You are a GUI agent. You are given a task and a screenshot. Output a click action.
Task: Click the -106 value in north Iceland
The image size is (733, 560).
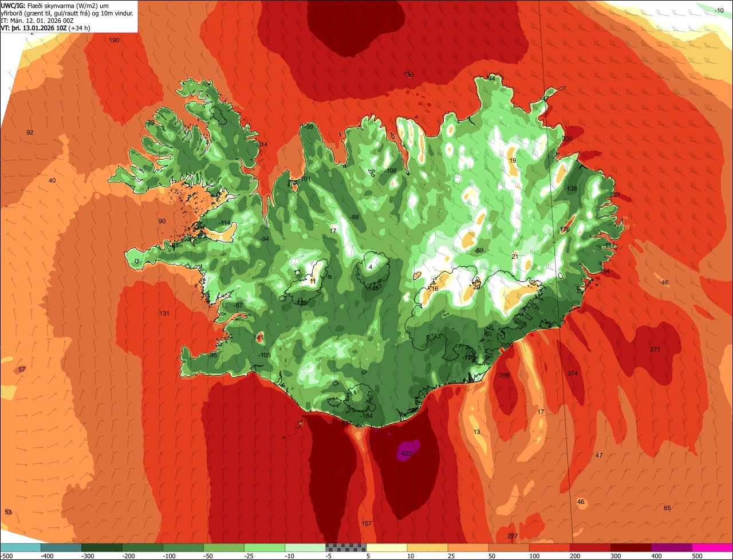click(x=390, y=171)
